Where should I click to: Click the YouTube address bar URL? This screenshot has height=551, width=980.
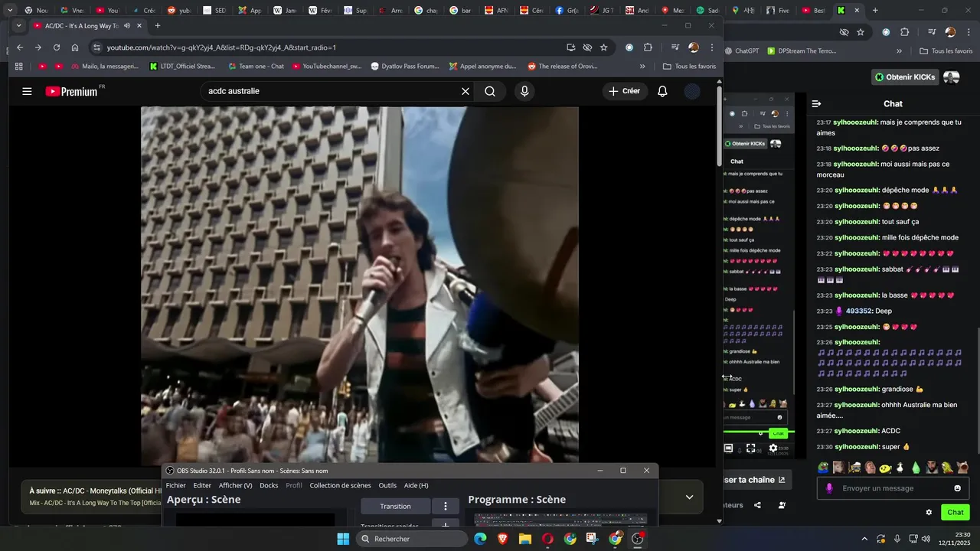point(222,47)
